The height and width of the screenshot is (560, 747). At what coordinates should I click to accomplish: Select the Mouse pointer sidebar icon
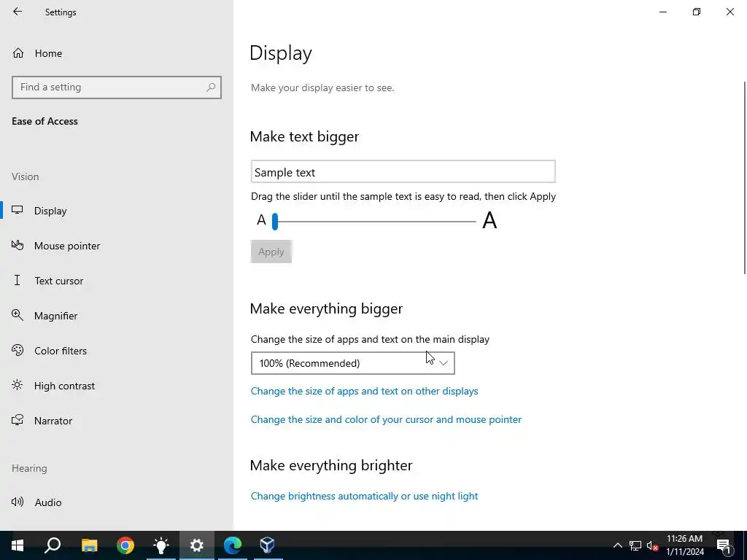(x=18, y=245)
